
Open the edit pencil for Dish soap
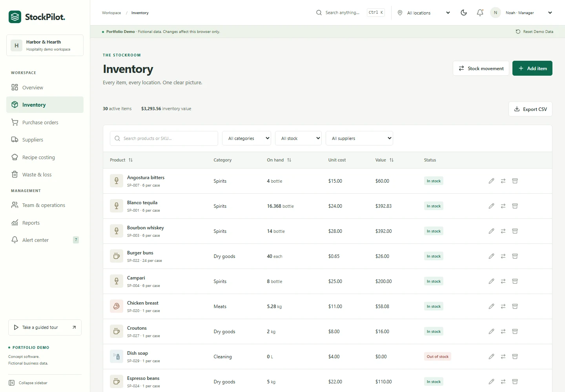(491, 357)
